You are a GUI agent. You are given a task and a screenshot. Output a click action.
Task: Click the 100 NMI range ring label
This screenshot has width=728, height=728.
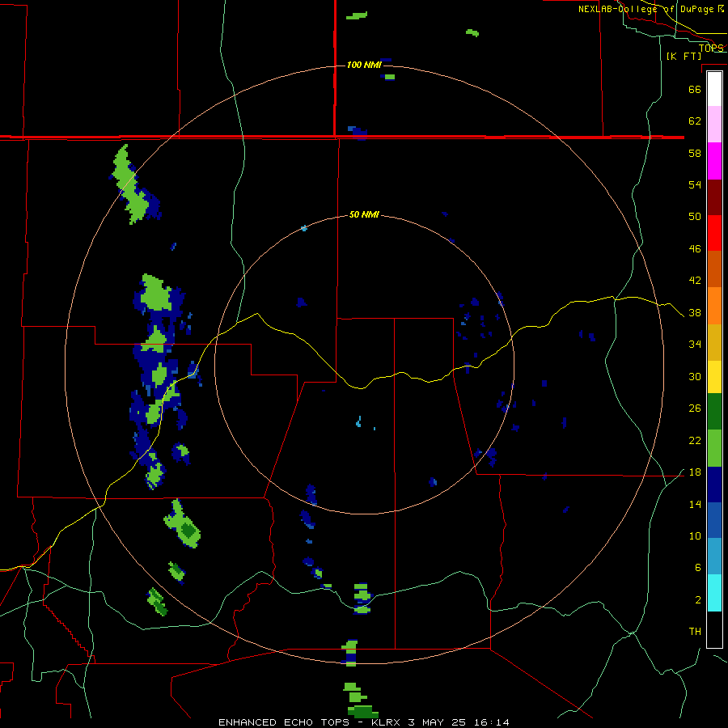point(364,65)
